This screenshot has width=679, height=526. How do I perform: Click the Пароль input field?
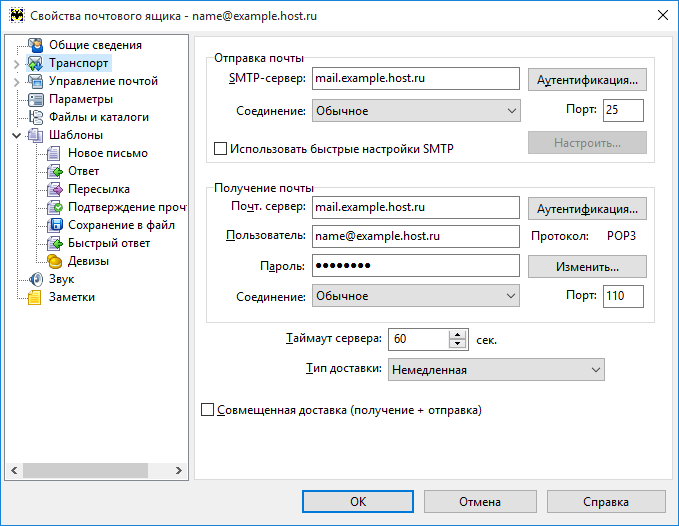coord(416,265)
